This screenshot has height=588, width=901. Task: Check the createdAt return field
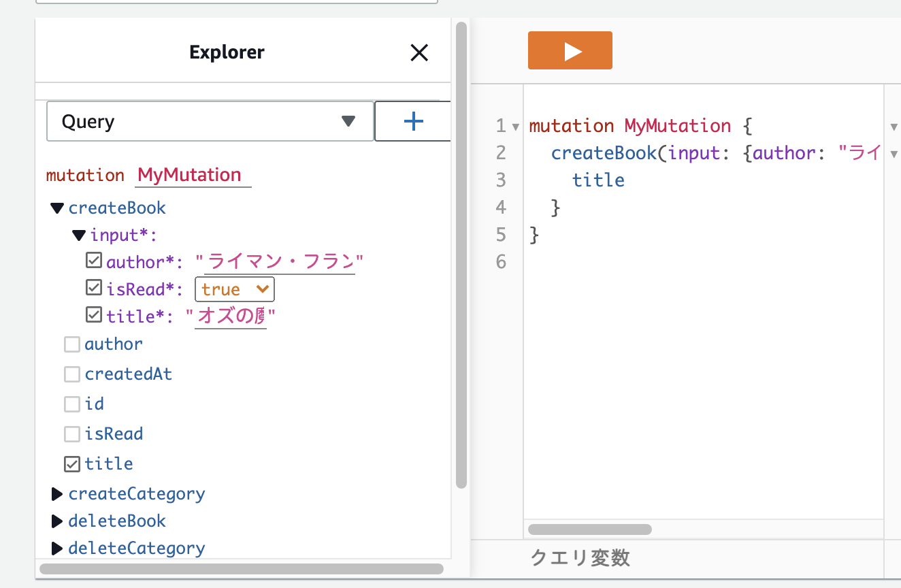[x=72, y=374]
